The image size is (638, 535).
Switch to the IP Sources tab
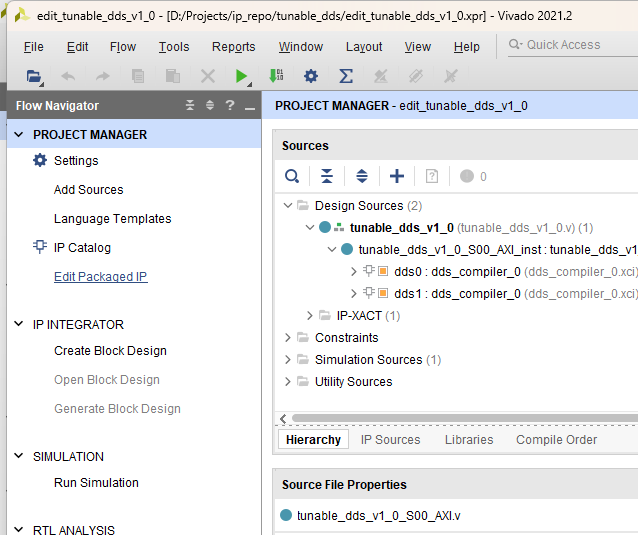pos(390,439)
